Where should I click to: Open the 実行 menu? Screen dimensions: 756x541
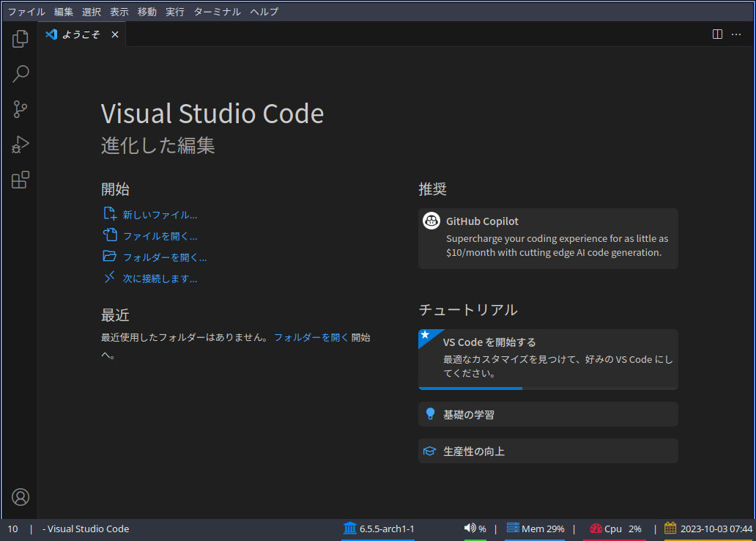(x=175, y=12)
